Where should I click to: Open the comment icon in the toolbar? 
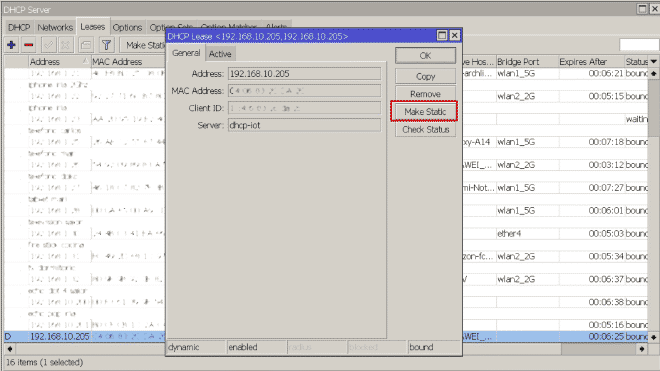point(85,45)
